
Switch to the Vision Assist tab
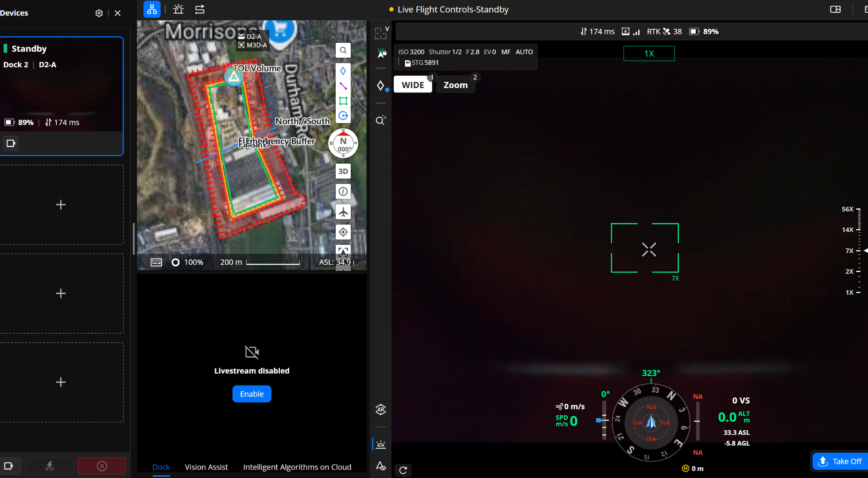[206, 467]
